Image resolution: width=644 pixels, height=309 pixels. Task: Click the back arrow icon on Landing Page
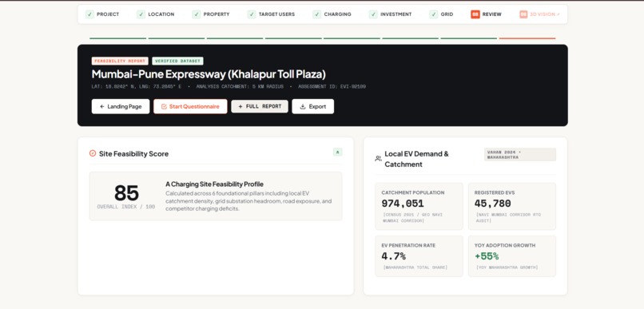pos(101,107)
